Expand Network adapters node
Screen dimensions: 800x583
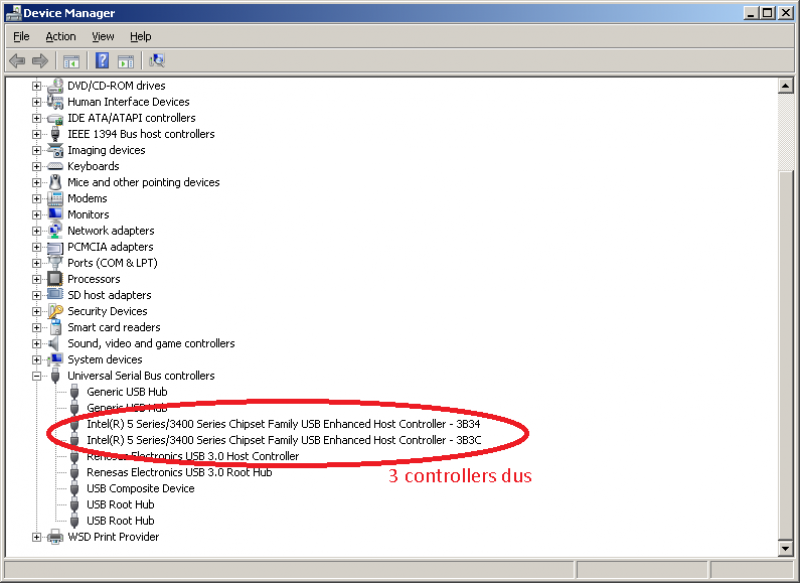click(36, 231)
